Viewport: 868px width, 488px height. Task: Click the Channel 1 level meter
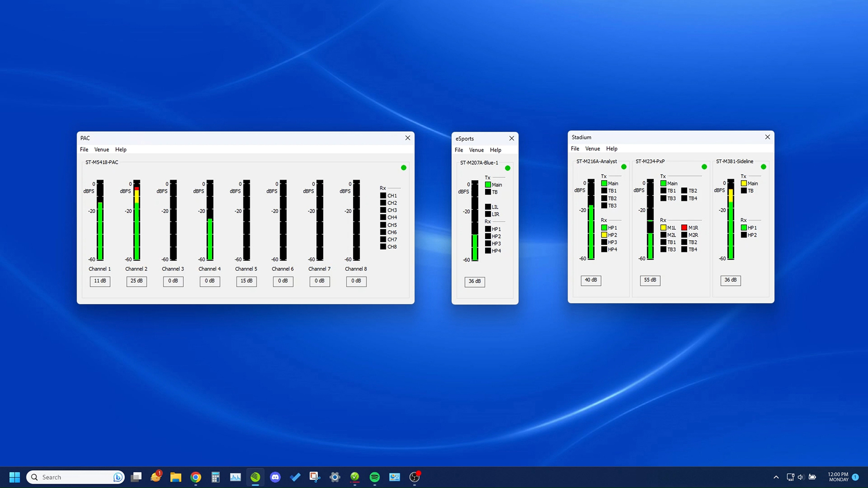tap(100, 220)
